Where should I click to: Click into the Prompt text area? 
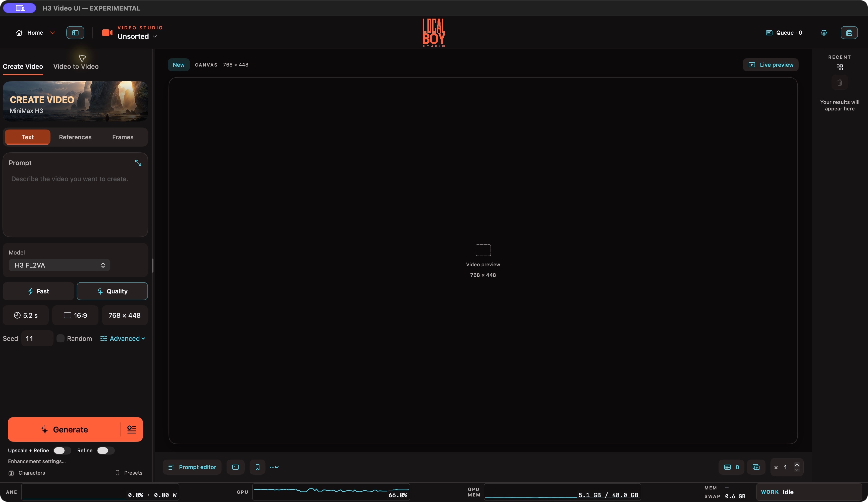(x=75, y=203)
